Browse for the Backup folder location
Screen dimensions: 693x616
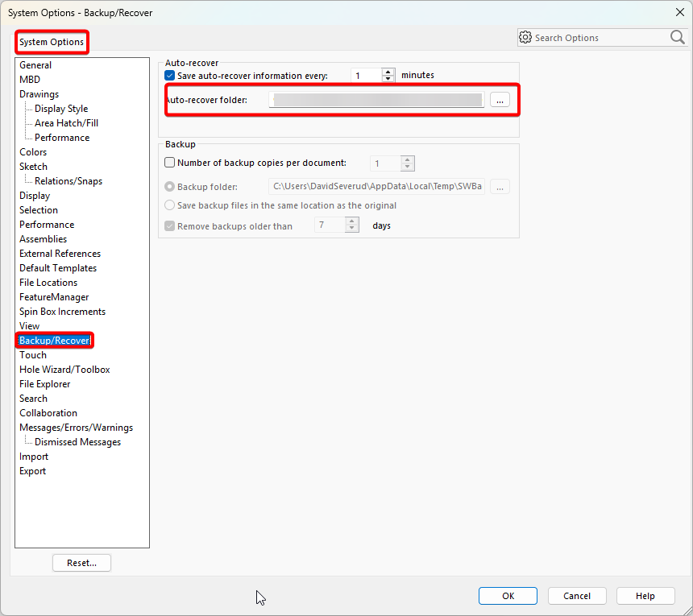pos(500,187)
